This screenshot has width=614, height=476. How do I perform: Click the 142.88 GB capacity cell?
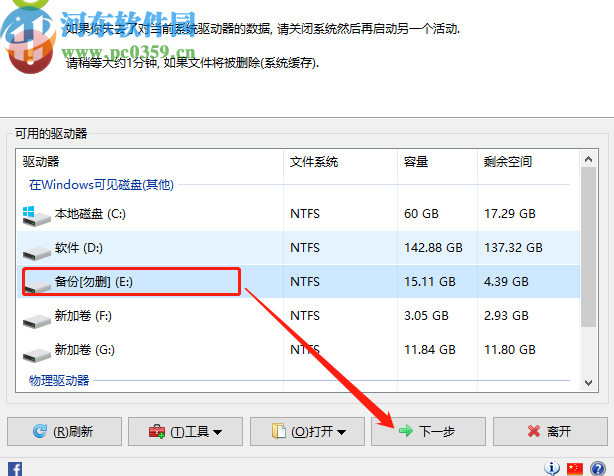[x=433, y=248]
